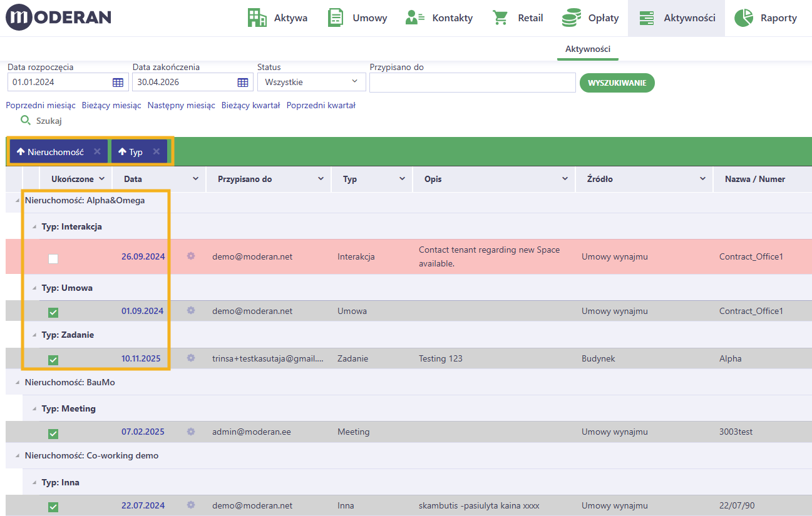Open the Kontakty person icon
The height and width of the screenshot is (516, 812).
[x=415, y=18]
